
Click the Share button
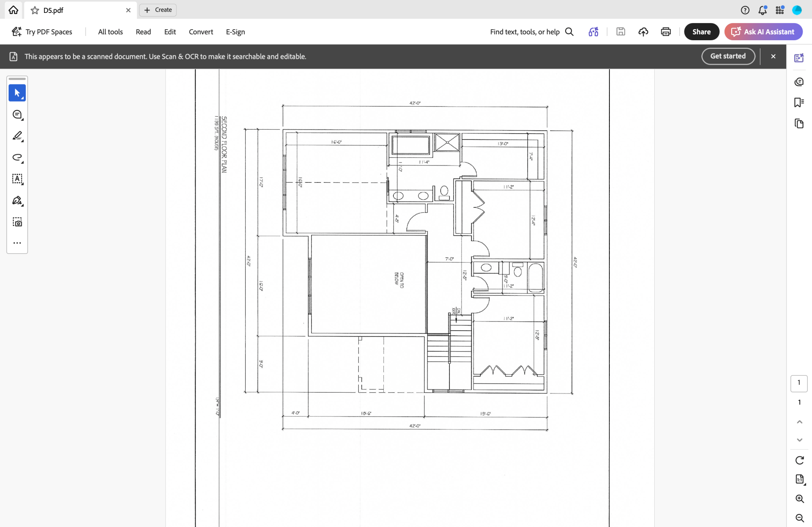701,32
